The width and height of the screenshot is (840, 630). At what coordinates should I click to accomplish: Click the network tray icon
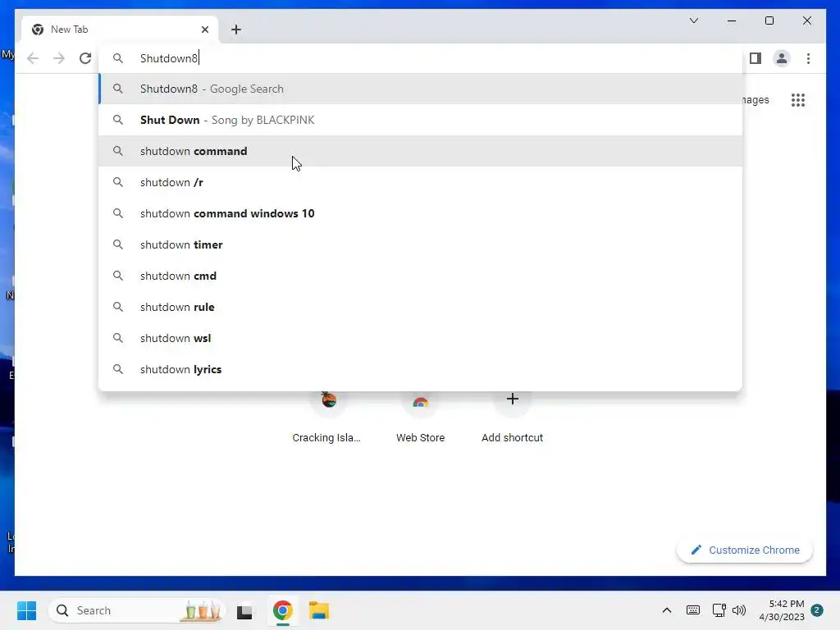pos(719,610)
